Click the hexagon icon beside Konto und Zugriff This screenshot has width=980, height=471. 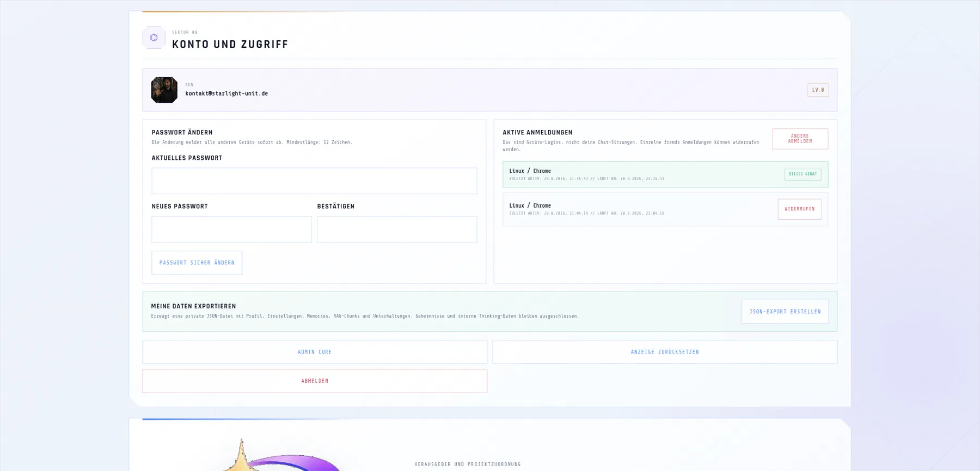(x=154, y=38)
